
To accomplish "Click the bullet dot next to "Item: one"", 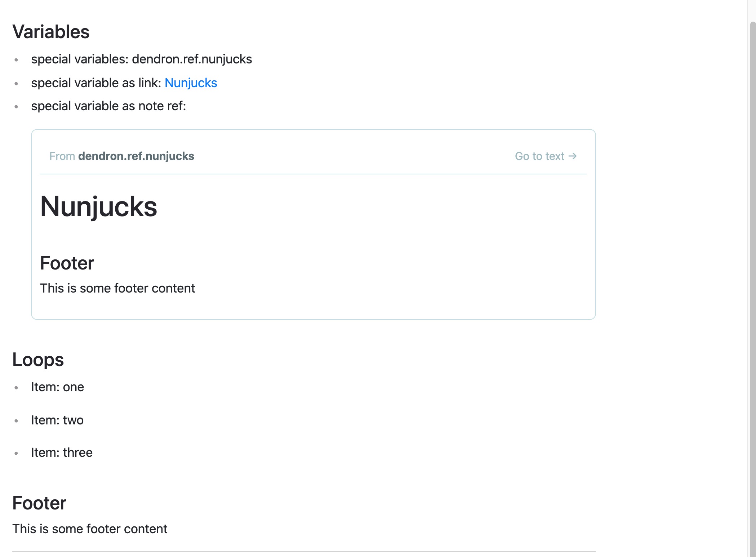I will pyautogui.click(x=16, y=387).
